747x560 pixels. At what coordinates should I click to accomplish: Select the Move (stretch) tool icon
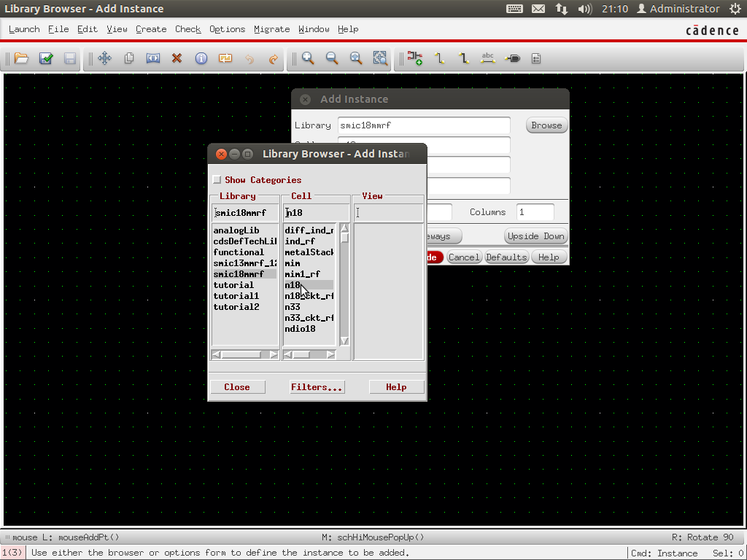104,58
